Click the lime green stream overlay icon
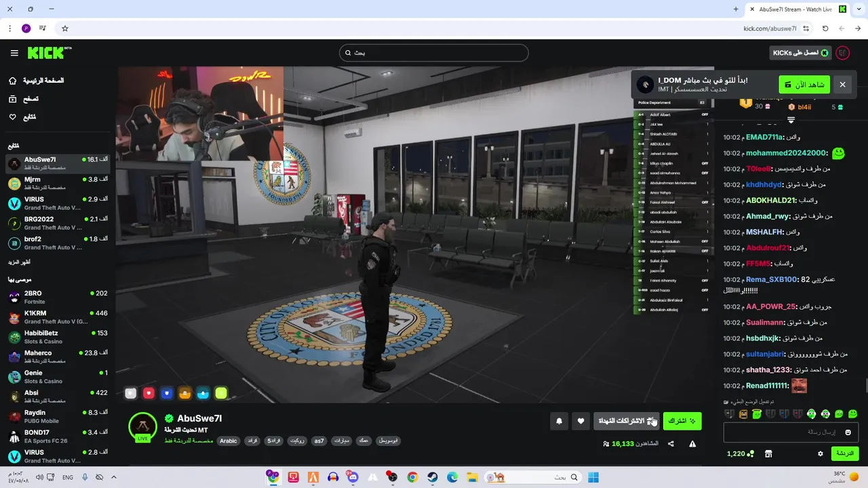 coord(220,393)
